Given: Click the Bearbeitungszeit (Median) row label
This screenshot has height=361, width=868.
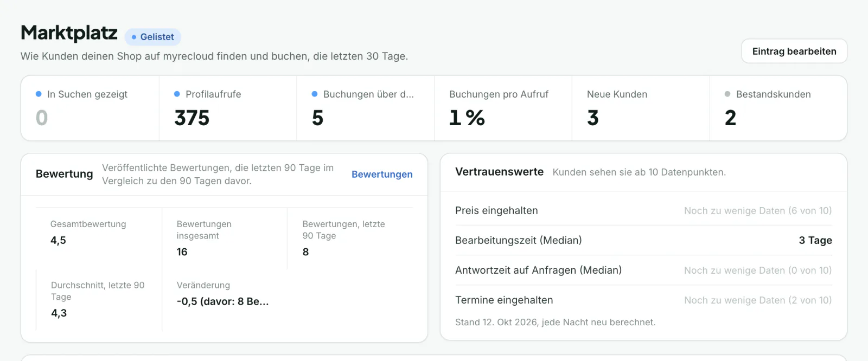Looking at the screenshot, I should pyautogui.click(x=518, y=240).
